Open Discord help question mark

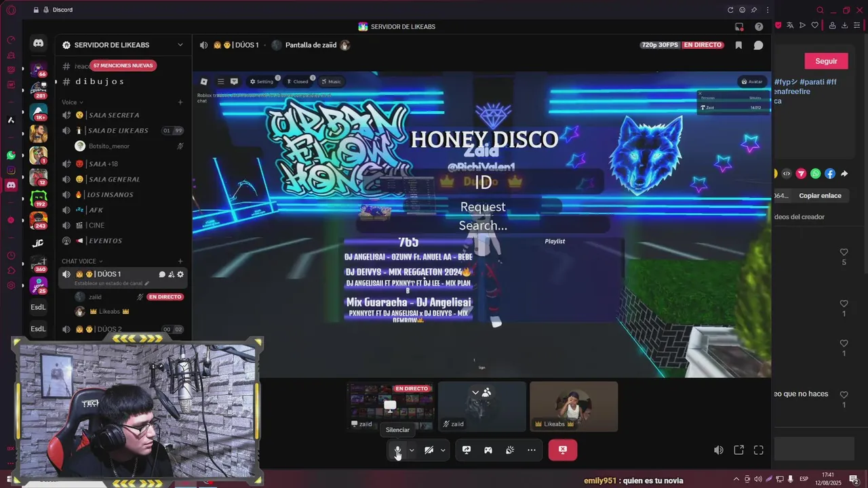pyautogui.click(x=759, y=26)
